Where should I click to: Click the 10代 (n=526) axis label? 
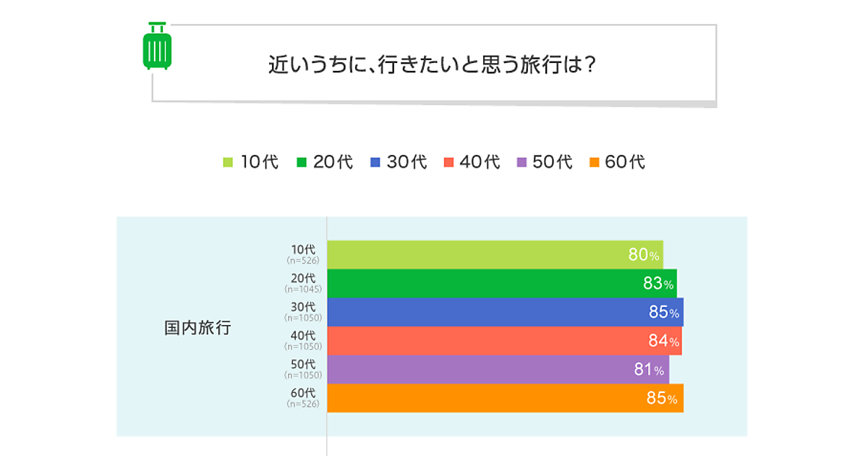click(x=303, y=254)
